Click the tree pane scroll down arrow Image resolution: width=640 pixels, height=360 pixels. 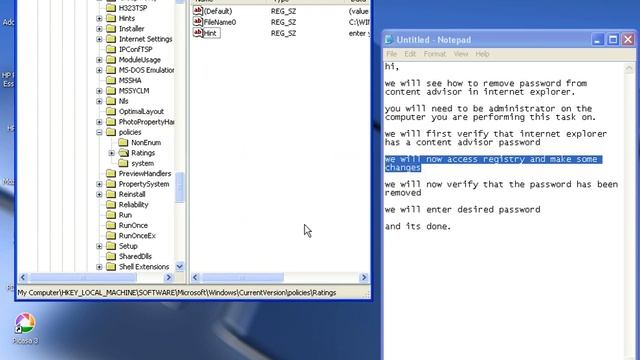(x=180, y=267)
